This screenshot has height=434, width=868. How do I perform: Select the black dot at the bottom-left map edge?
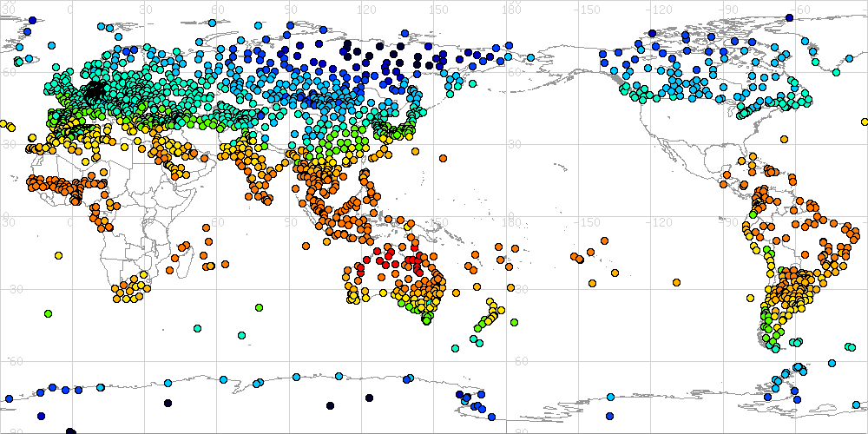70,430
